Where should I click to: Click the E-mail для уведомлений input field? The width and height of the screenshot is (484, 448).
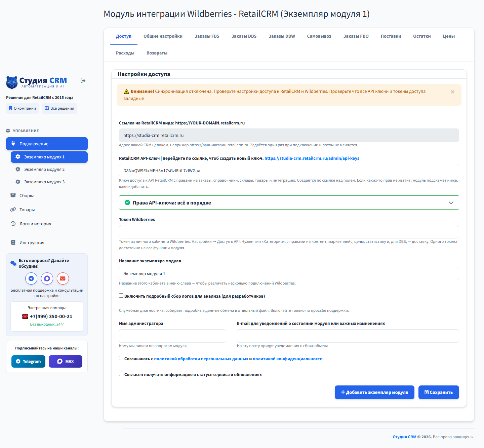click(348, 336)
